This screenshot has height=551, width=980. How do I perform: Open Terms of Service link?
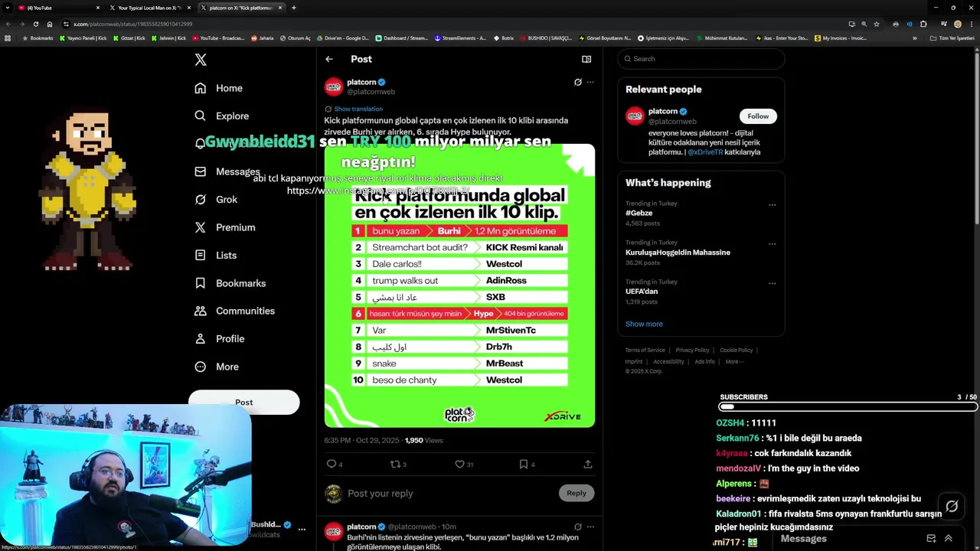pos(645,350)
